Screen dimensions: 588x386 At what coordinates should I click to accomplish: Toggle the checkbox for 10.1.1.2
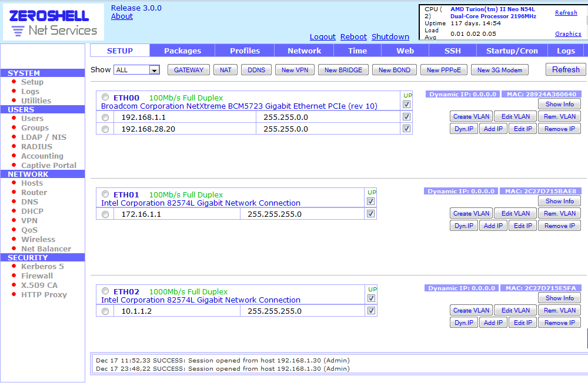click(371, 311)
